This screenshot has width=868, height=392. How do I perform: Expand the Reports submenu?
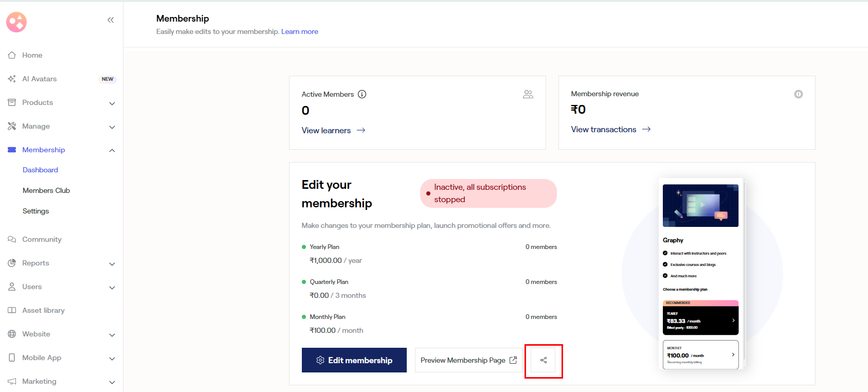click(112, 263)
